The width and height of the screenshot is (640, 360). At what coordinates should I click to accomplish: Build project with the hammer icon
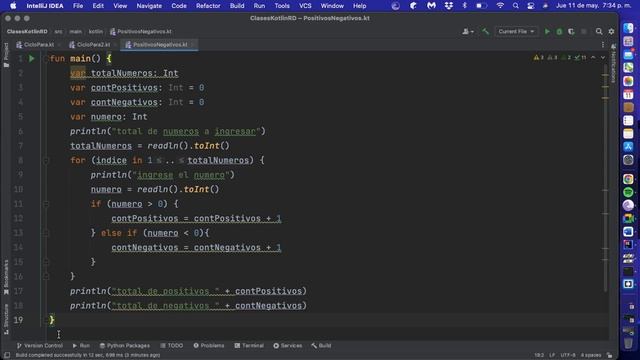tap(485, 31)
